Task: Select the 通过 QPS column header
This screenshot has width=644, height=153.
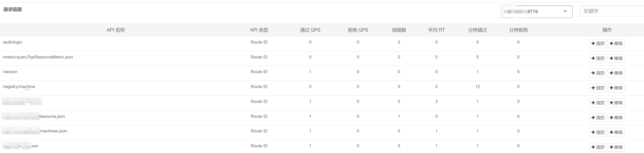Action: (310, 30)
